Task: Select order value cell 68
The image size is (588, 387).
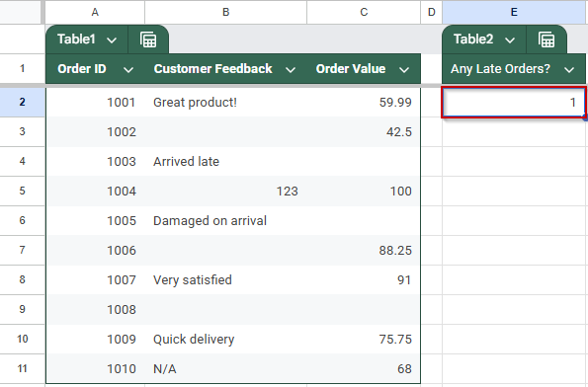Action: point(364,368)
